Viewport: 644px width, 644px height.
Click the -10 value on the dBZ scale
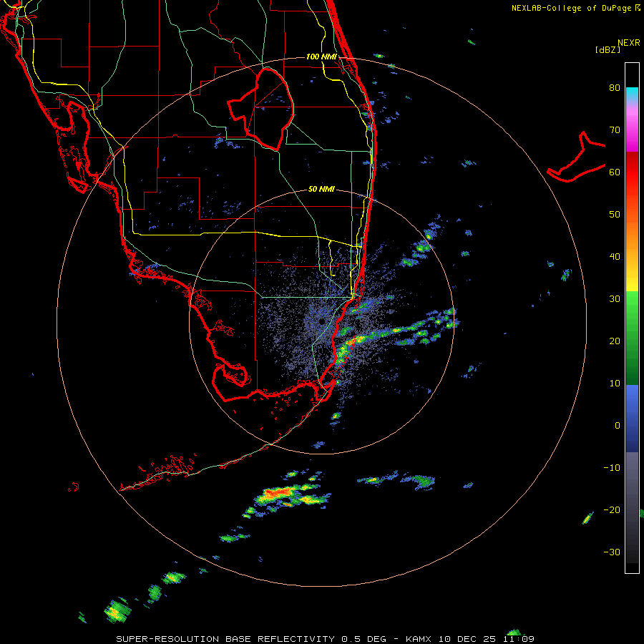(612, 468)
